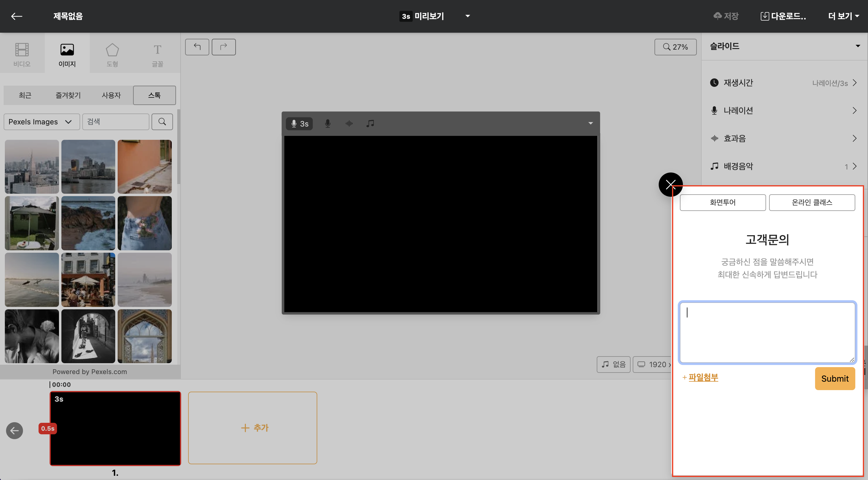Click the 파일첨부 link
The width and height of the screenshot is (868, 480).
click(703, 377)
